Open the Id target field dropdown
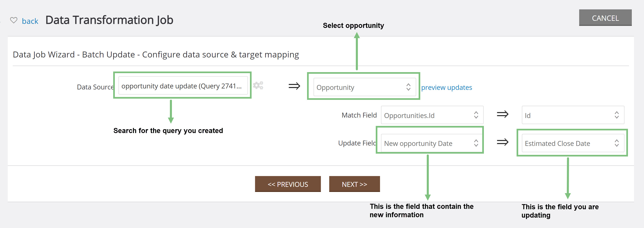Viewport: 644px width, 228px height. click(x=573, y=115)
